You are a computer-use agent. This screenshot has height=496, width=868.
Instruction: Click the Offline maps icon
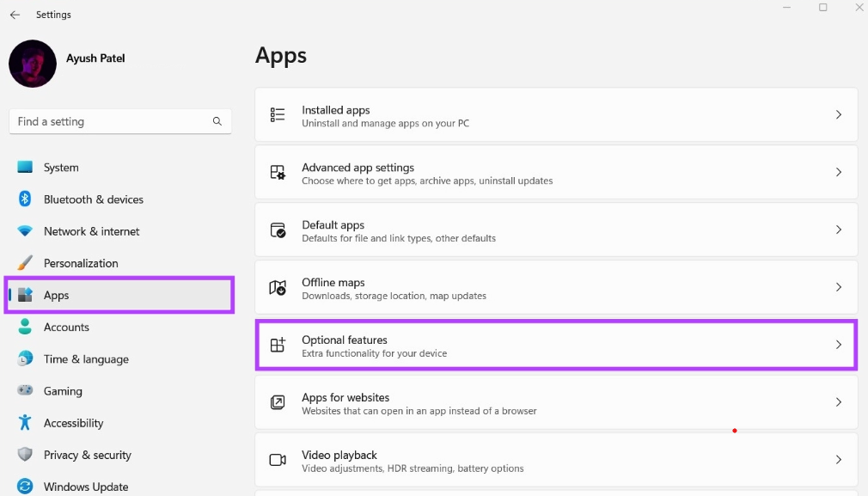(x=278, y=288)
